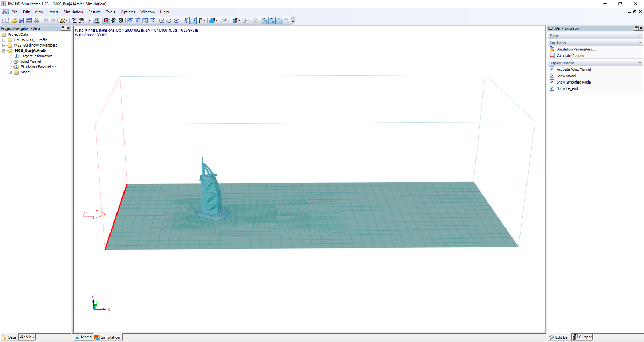Open the Results menu
This screenshot has width=644, height=342.
[x=94, y=12]
